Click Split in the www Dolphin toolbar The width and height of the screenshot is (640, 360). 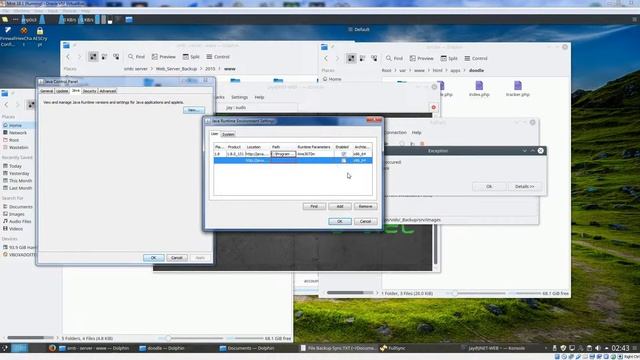click(x=191, y=57)
